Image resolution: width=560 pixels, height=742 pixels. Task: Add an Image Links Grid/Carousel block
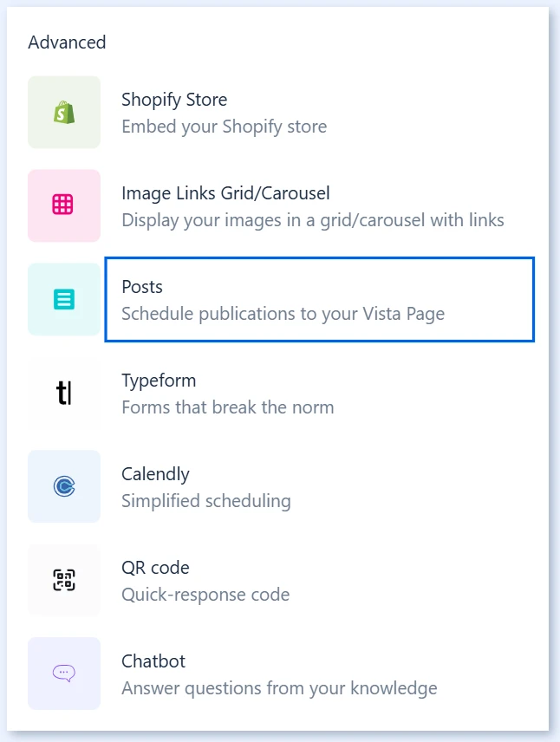(225, 193)
